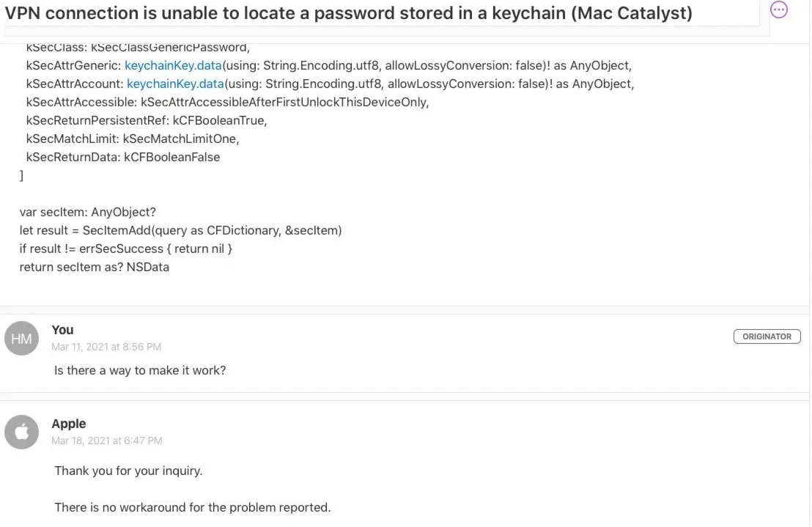
Task: Open keychainKey.data link in kSecAttrAccount line
Action: click(x=175, y=84)
